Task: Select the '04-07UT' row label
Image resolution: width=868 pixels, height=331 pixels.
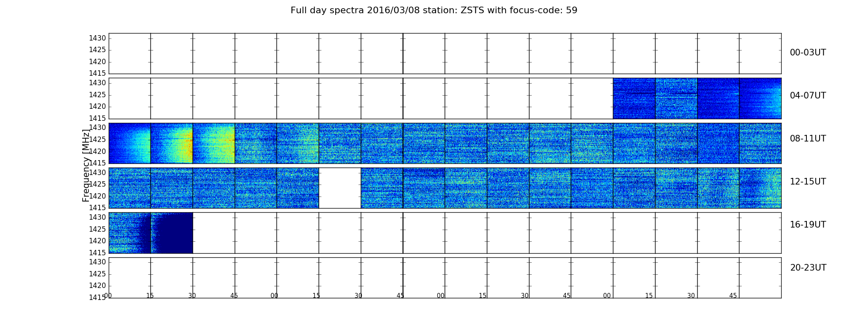Action: click(x=808, y=96)
